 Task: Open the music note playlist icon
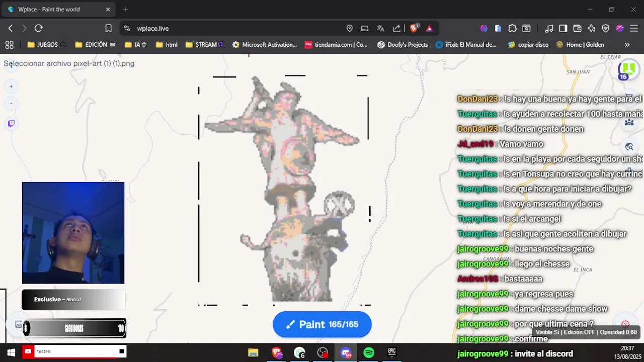pos(549,29)
